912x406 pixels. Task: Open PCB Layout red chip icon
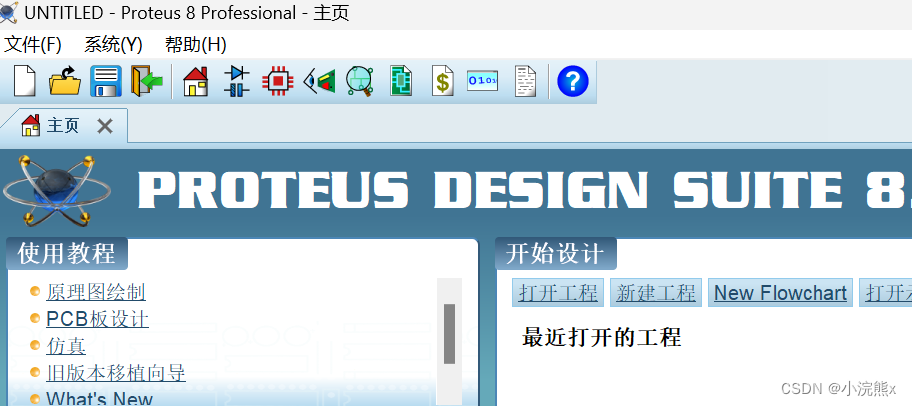pos(277,81)
